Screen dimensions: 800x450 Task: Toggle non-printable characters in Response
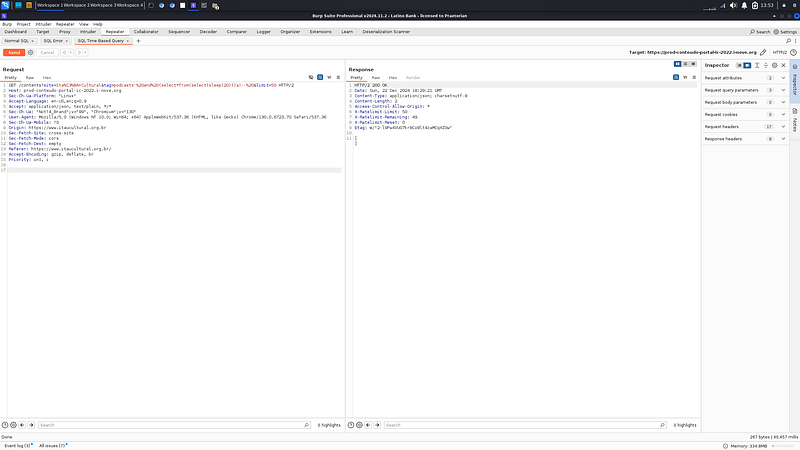685,78
